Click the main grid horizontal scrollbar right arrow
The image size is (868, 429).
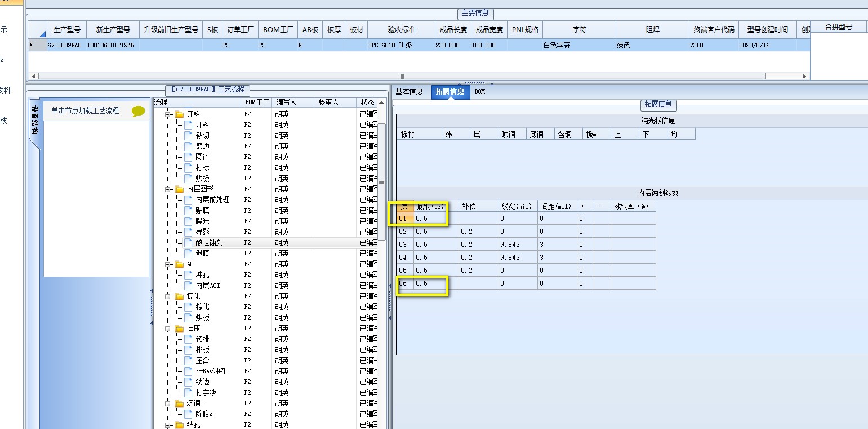804,76
